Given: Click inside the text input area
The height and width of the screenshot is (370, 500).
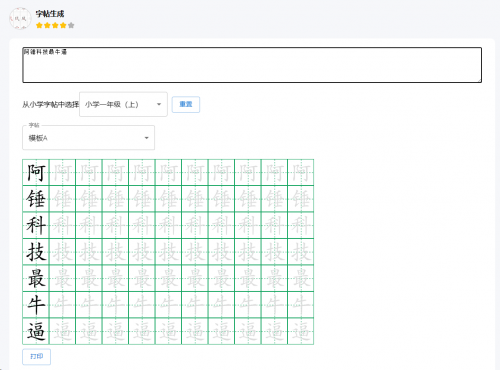Looking at the screenshot, I should click(252, 65).
